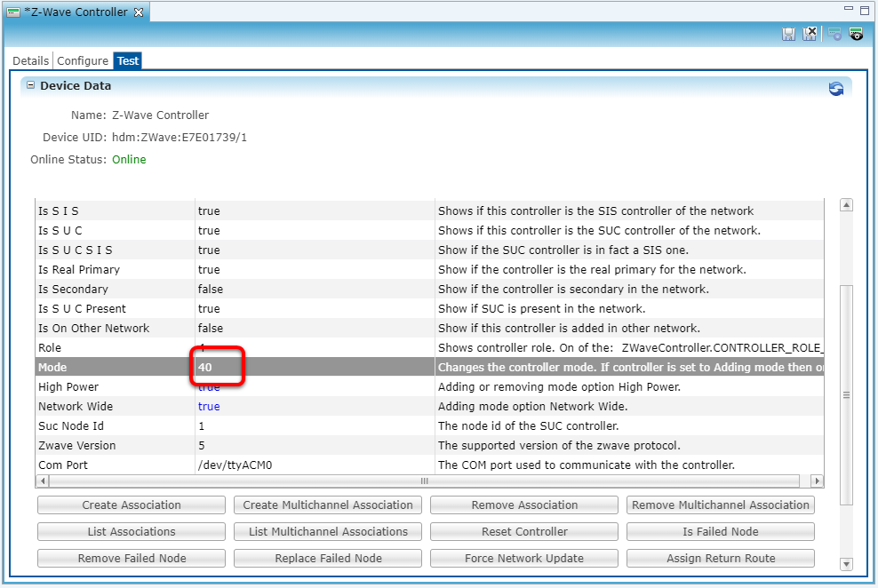Click the vertical scrollbar thumb
878x588 pixels.
click(847, 395)
